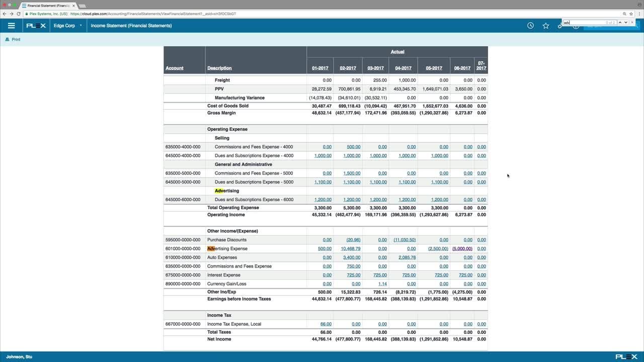Click the highlighted Advertising subsection heading
Image resolution: width=644 pixels, height=362 pixels.
227,191
